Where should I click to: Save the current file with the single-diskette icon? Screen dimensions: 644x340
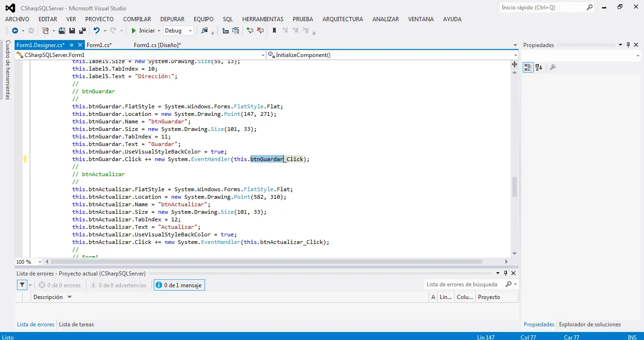[72, 31]
